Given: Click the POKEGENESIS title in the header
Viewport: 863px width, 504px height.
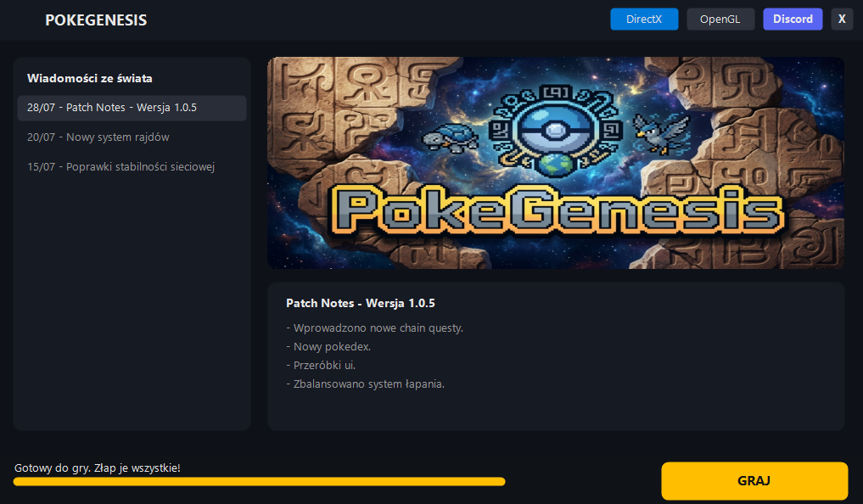Looking at the screenshot, I should [96, 20].
